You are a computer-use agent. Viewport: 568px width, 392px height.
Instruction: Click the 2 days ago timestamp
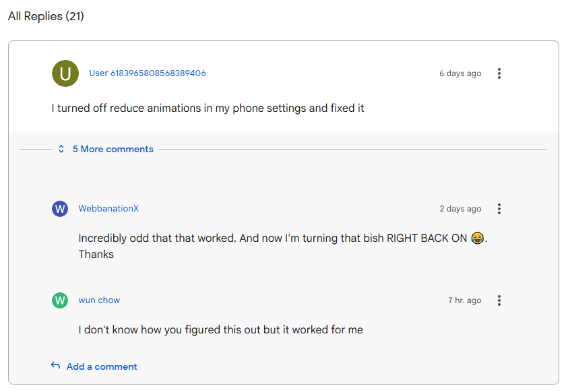[x=460, y=209]
